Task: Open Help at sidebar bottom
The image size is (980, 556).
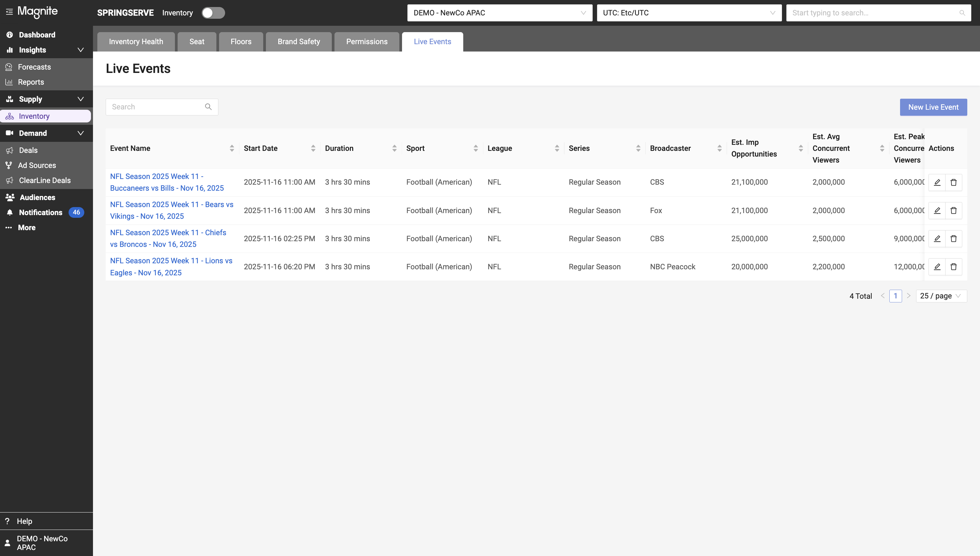Action: [24, 521]
